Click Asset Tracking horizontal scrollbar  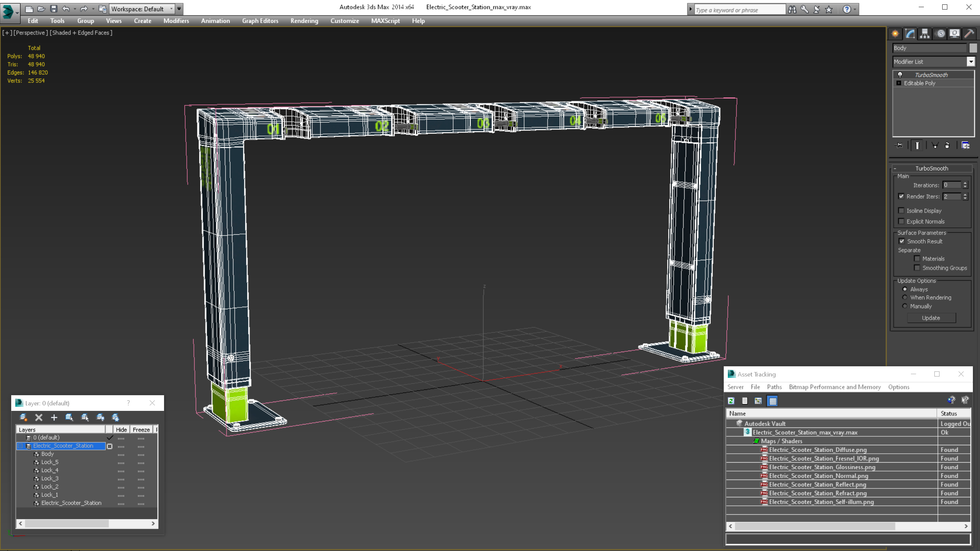coord(815,526)
